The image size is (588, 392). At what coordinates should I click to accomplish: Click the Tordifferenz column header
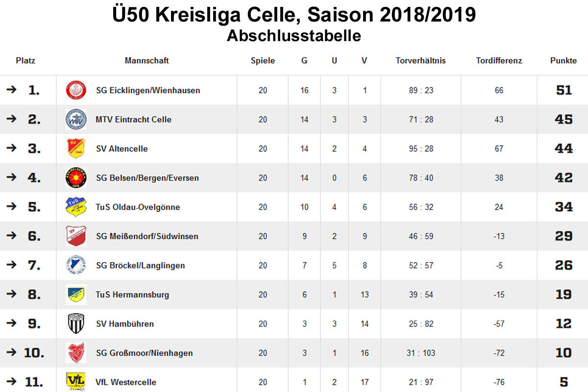coord(499,61)
